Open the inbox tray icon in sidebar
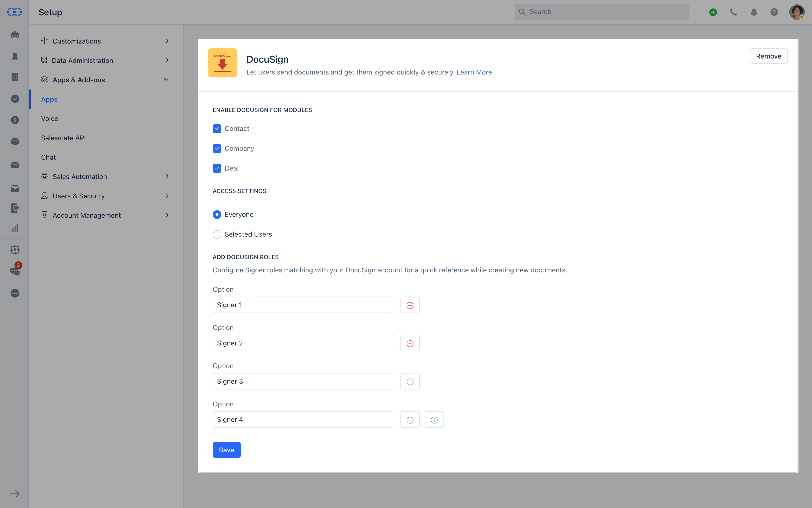This screenshot has width=812, height=508. [x=15, y=188]
